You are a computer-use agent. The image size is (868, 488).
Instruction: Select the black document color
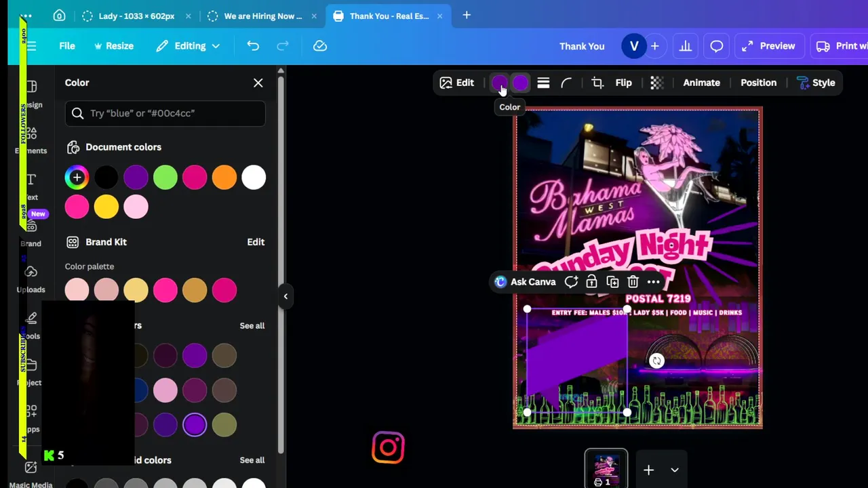106,178
